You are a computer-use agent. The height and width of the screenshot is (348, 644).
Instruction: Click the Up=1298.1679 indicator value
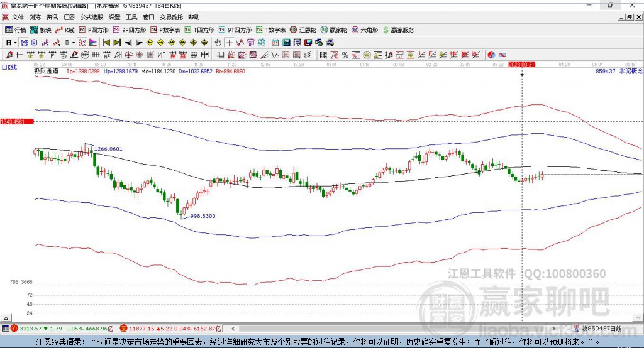point(120,72)
